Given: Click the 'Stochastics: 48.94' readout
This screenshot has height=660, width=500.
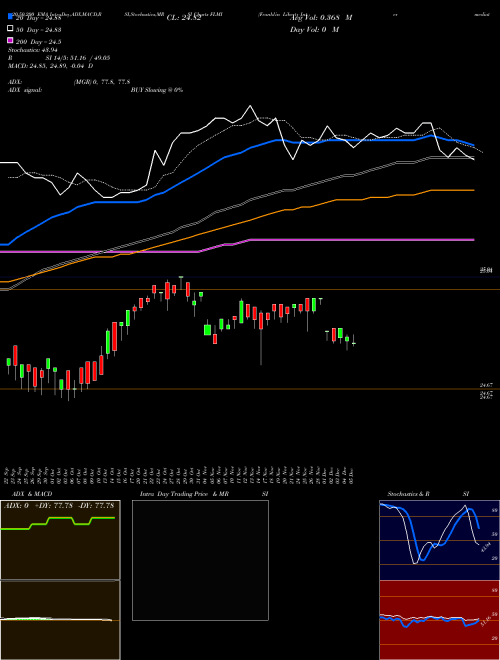Looking at the screenshot, I should click(33, 50).
